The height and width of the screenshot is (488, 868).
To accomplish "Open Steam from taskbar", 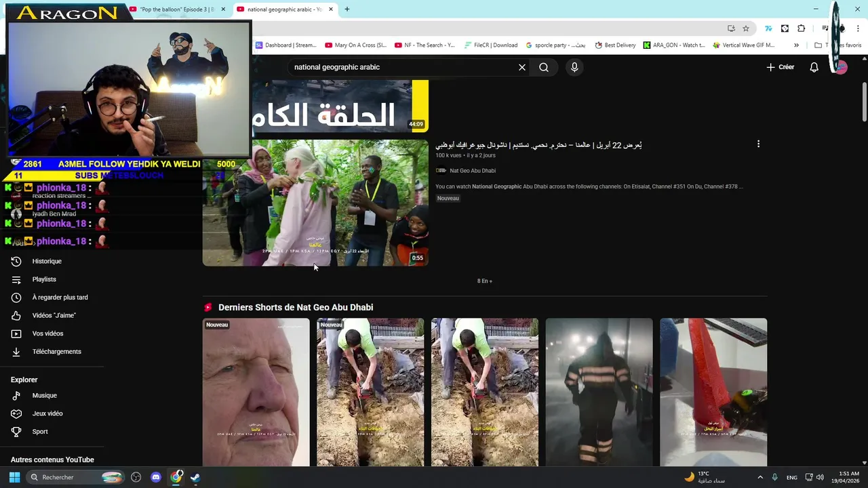I will click(x=195, y=477).
